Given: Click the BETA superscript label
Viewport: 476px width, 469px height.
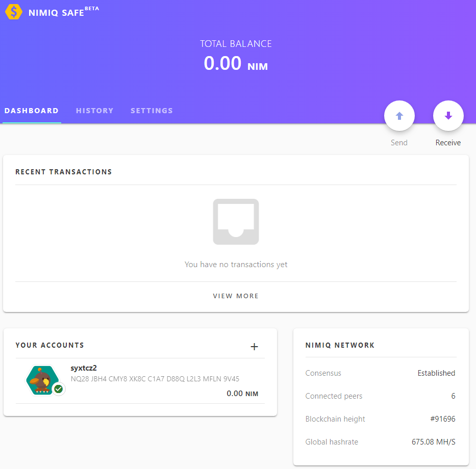Looking at the screenshot, I should 92,9.
